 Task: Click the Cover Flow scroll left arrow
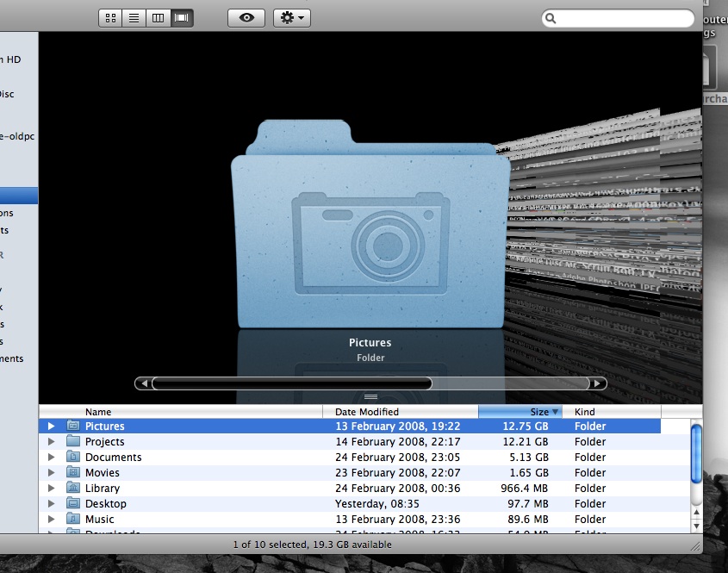144,383
